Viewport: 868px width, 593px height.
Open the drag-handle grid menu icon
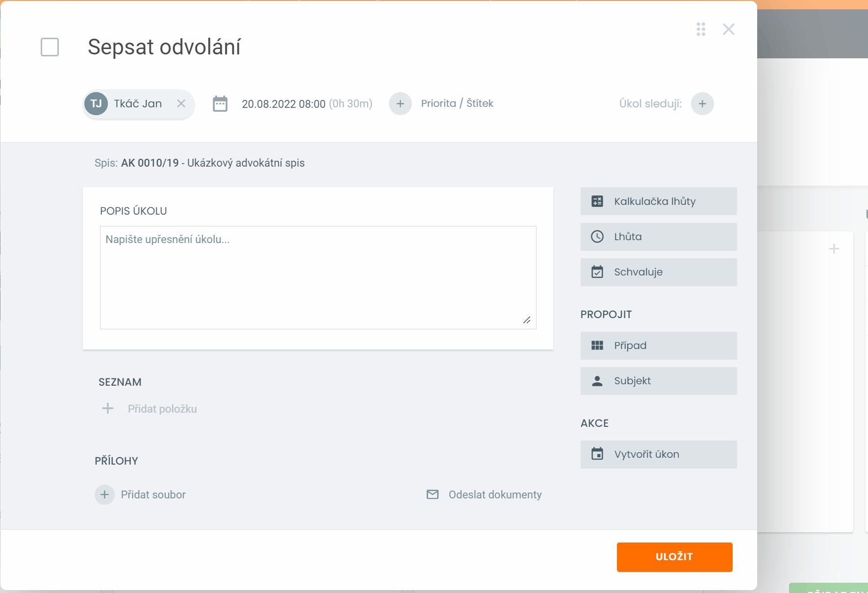[701, 29]
